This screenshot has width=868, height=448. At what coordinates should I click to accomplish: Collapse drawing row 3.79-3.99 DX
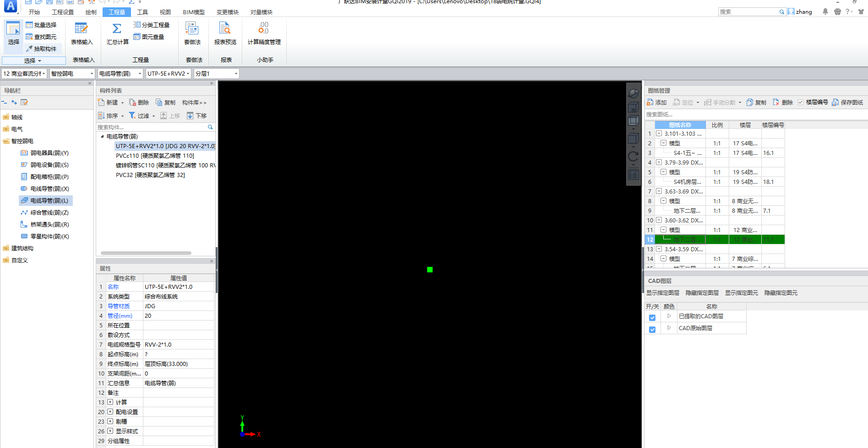[659, 162]
